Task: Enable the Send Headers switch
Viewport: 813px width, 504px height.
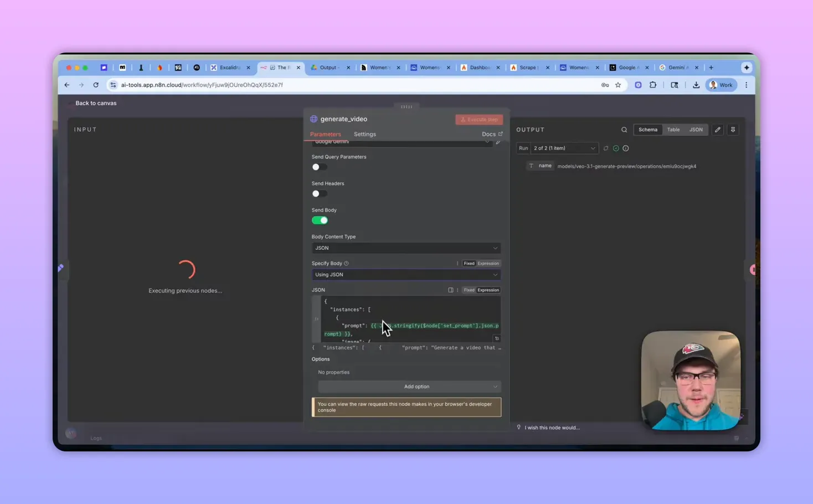Action: [320, 194]
